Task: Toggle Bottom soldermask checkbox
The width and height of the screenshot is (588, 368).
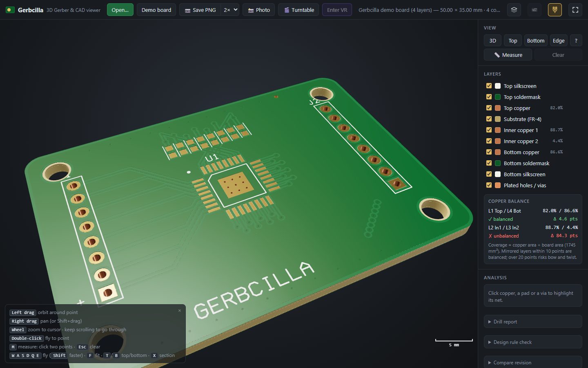Action: click(x=489, y=163)
